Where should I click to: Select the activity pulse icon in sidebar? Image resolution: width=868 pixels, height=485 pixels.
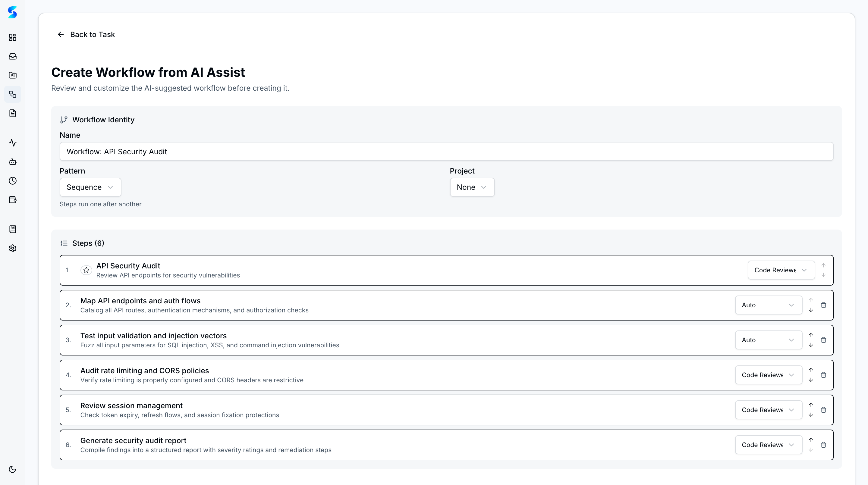point(12,143)
